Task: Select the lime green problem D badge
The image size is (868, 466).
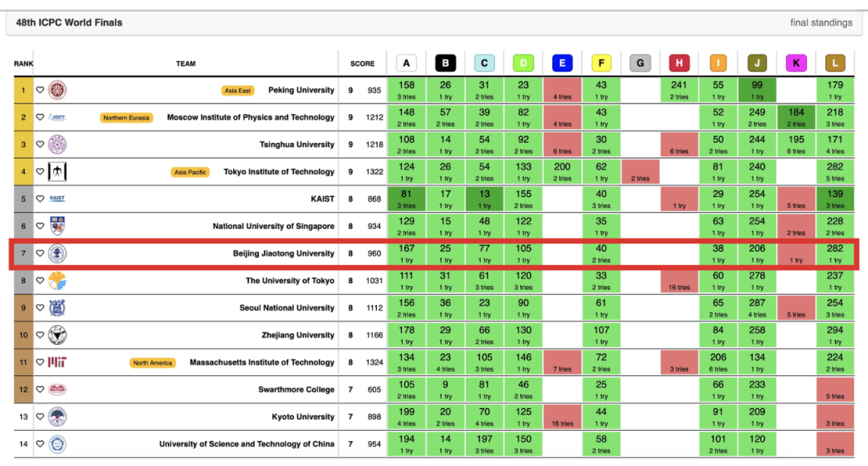Action: (524, 63)
